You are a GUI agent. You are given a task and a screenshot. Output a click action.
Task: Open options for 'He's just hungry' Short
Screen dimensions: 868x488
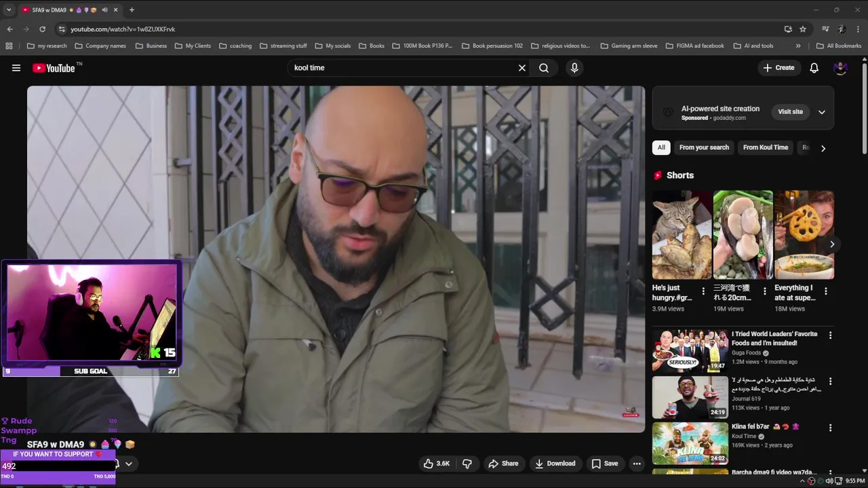703,291
